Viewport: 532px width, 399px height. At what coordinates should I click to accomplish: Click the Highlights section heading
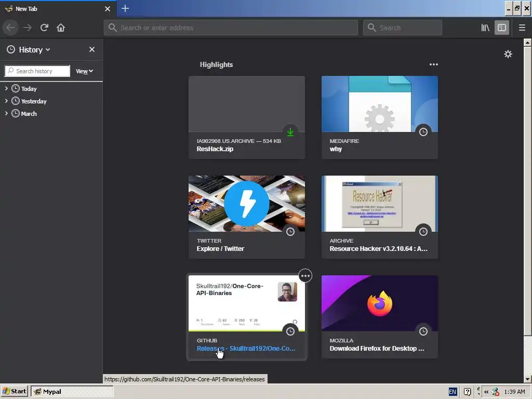(216, 64)
